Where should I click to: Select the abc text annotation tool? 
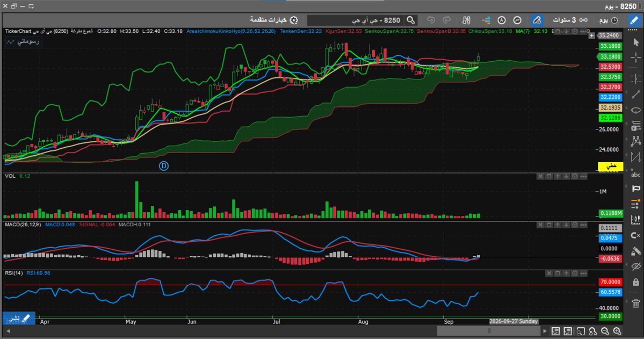pos(636,174)
